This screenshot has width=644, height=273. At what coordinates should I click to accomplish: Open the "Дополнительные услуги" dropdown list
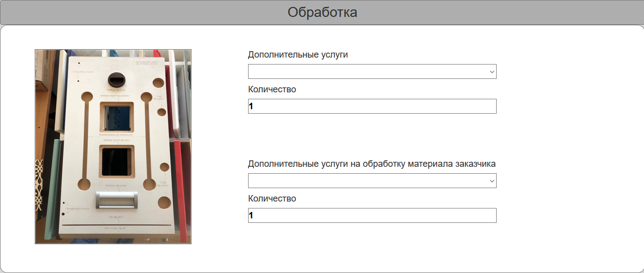click(x=372, y=71)
